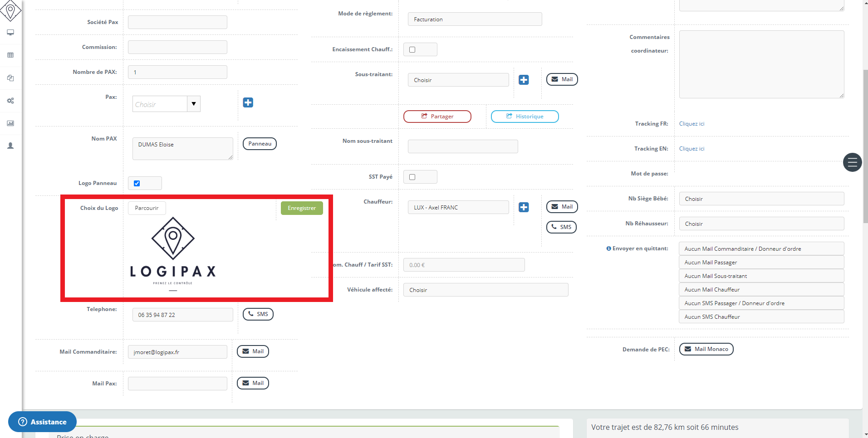The height and width of the screenshot is (438, 868).
Task: Open the round hamburger menu button
Action: coord(852,162)
